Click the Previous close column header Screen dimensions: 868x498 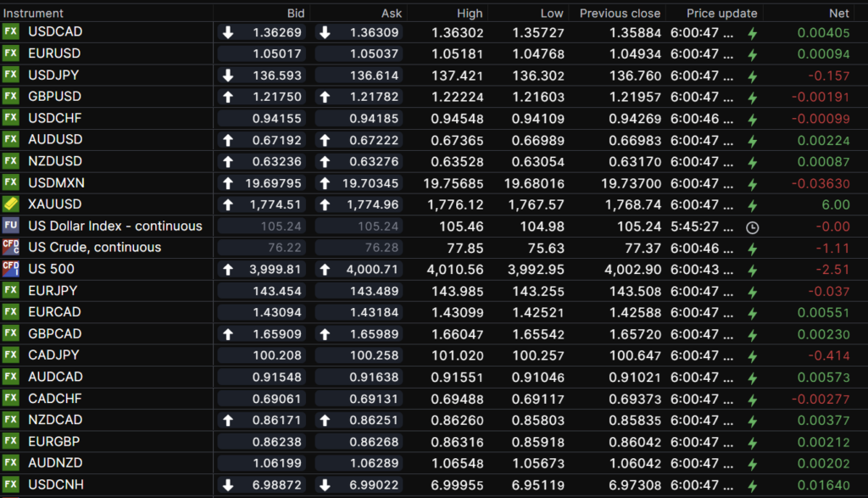620,14
